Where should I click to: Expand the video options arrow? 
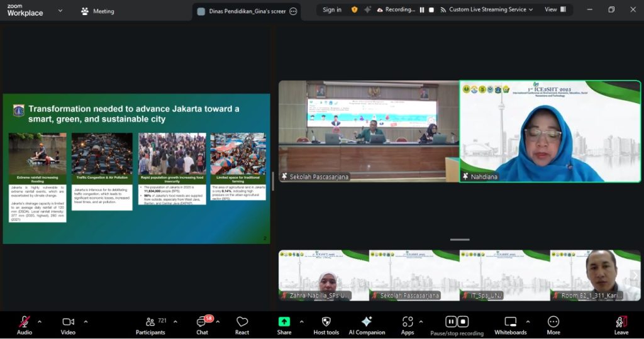point(86,321)
